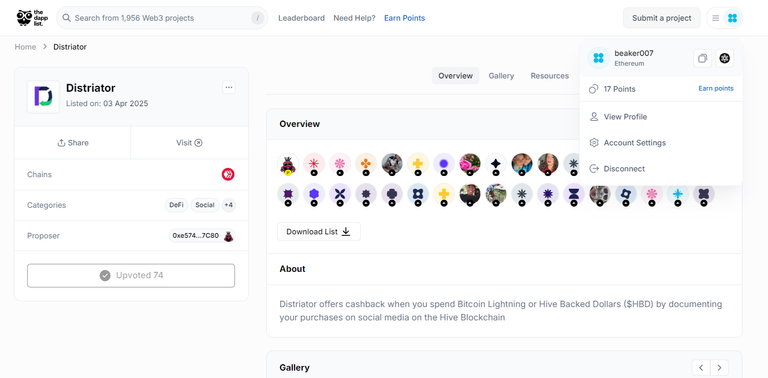768x378 pixels.
Task: Click the Distriator project logo
Action: pyautogui.click(x=43, y=96)
